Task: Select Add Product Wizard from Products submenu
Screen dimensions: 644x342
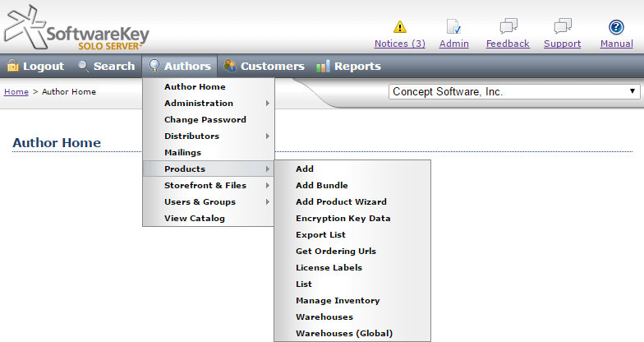Action: click(x=341, y=202)
